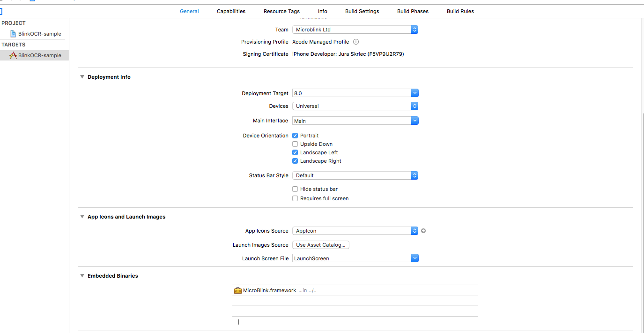
Task: Open the Main Interface combo box
Action: (x=415, y=121)
